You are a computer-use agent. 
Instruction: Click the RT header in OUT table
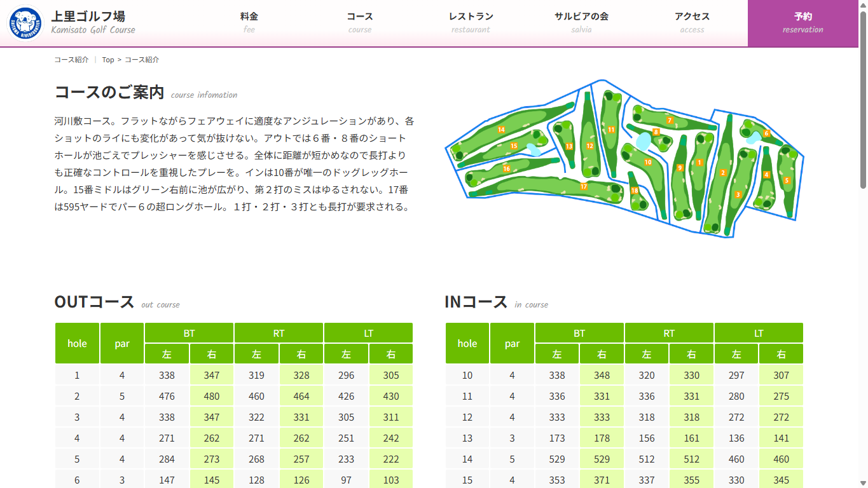[x=279, y=333]
